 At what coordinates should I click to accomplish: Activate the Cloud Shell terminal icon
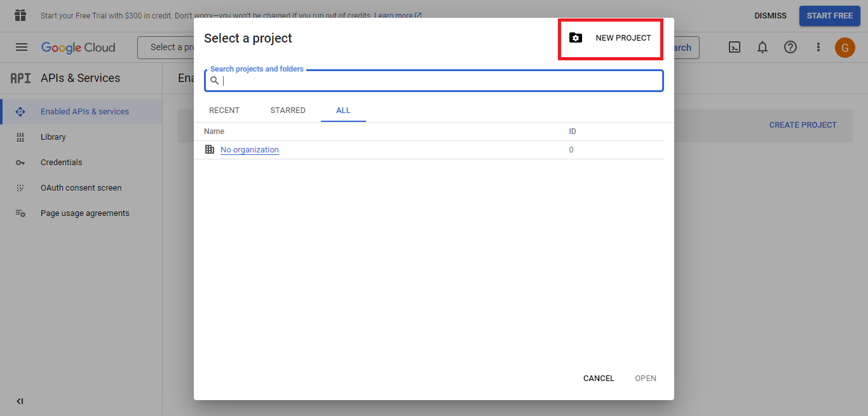tap(735, 47)
